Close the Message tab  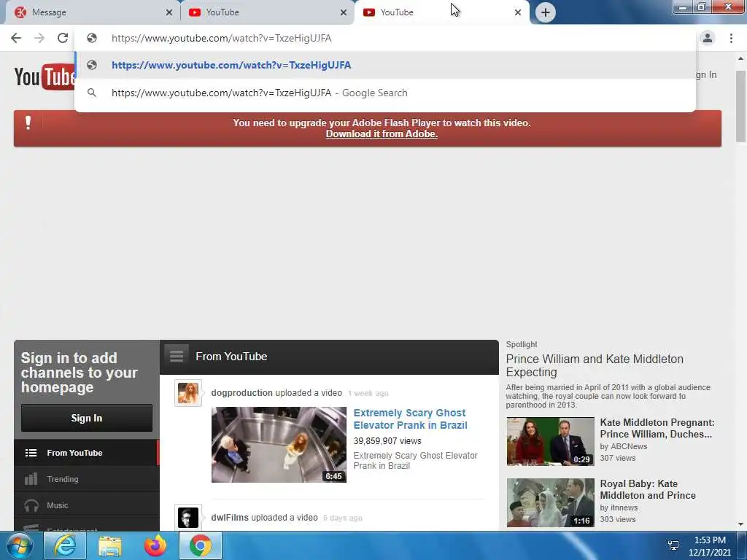pyautogui.click(x=169, y=12)
